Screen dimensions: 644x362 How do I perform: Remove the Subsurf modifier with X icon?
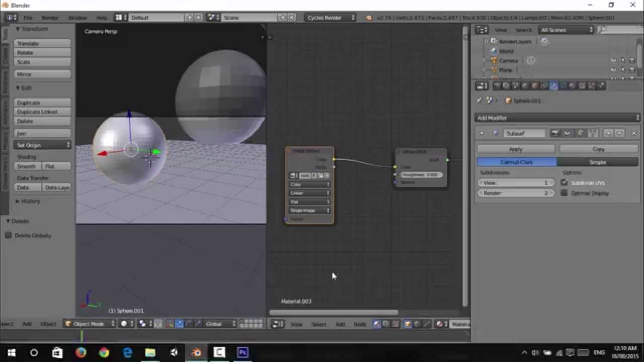[x=634, y=133]
